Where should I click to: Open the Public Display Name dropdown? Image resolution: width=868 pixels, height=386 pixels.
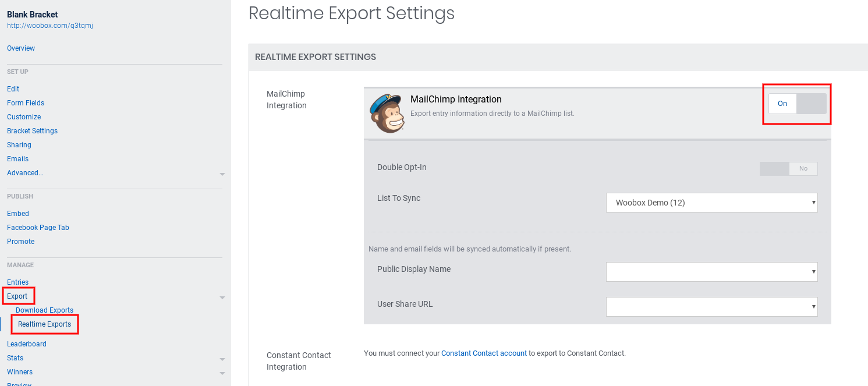click(711, 272)
